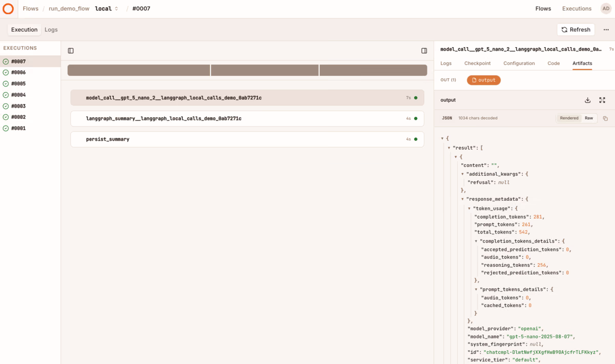Image resolution: width=615 pixels, height=364 pixels.
Task: Toggle the left sidebar panel icon
Action: click(71, 51)
